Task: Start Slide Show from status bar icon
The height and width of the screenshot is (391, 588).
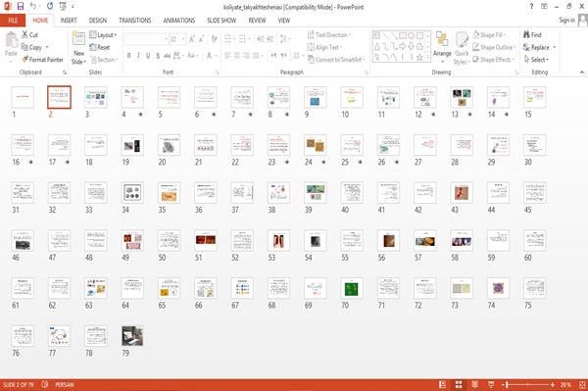Action: (491, 384)
